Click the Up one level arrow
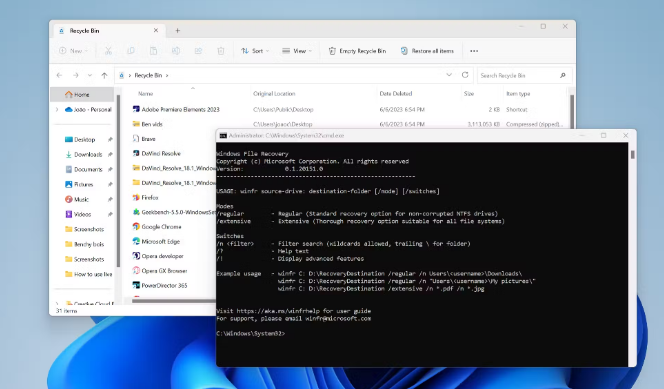 pos(105,75)
